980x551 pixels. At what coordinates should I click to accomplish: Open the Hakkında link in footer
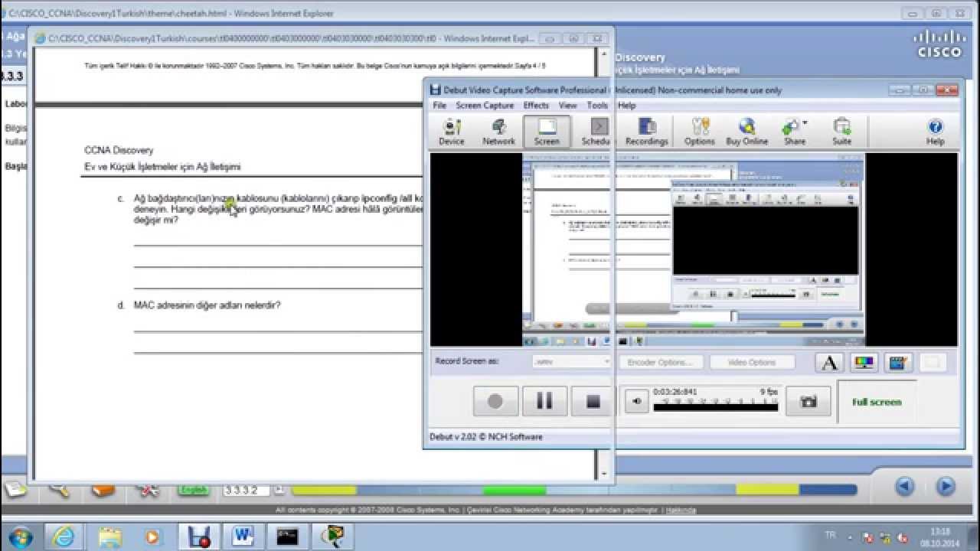681,510
